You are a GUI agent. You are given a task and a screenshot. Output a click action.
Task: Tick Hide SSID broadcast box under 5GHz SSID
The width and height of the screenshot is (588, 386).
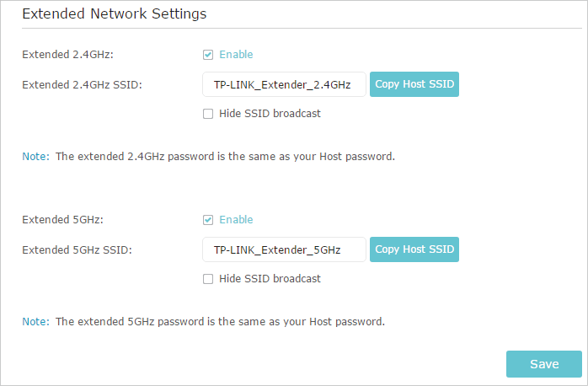tap(208, 279)
